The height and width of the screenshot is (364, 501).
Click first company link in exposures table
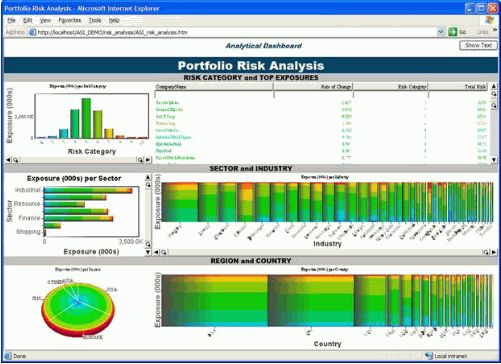pyautogui.click(x=167, y=103)
